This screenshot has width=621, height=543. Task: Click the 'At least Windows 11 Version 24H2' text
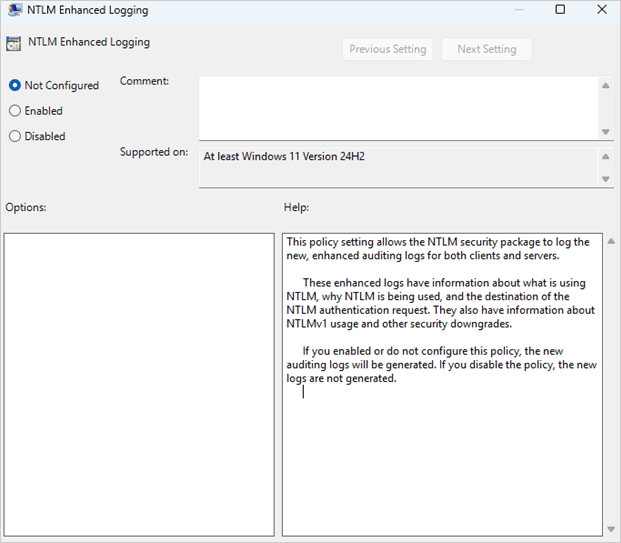[284, 156]
